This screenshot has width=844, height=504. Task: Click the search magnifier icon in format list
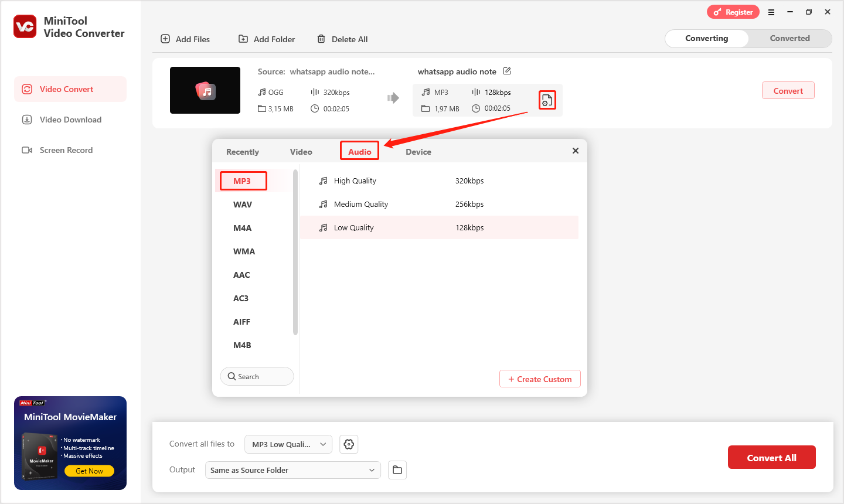pyautogui.click(x=232, y=376)
